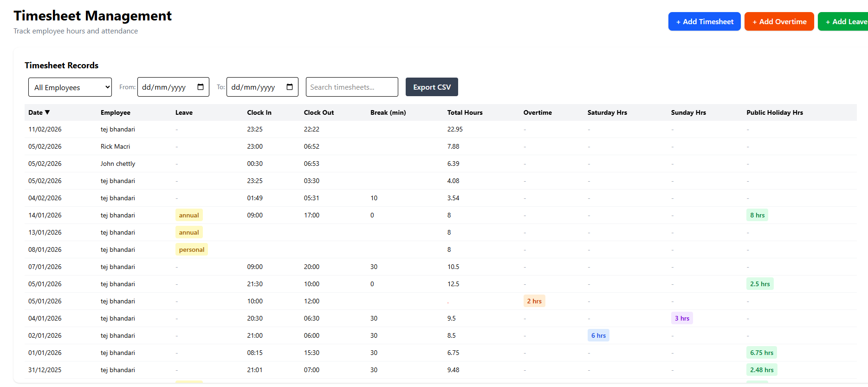Image resolution: width=868 pixels, height=387 pixels.
Task: Select employee Rick Macri
Action: [x=115, y=146]
